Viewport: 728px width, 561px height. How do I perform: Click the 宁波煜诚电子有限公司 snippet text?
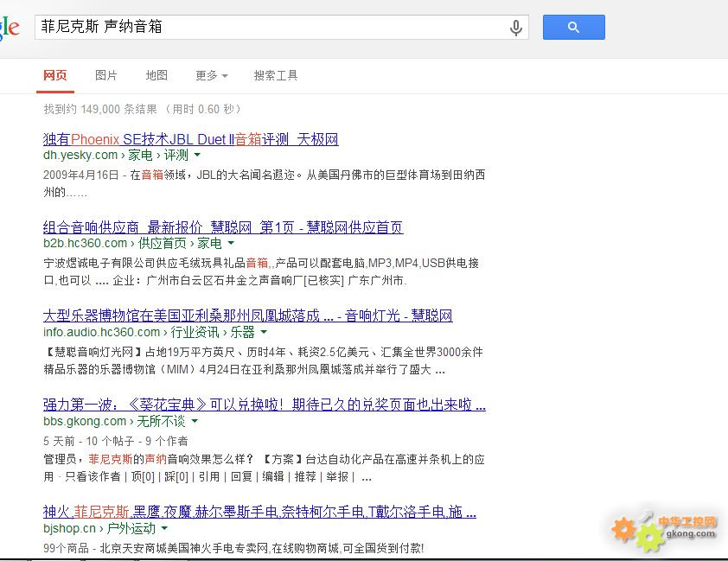coord(261,271)
